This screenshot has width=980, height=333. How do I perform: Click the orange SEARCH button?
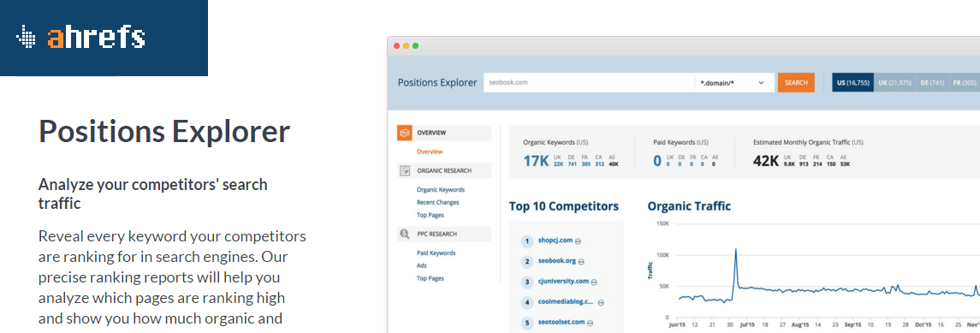coord(796,82)
